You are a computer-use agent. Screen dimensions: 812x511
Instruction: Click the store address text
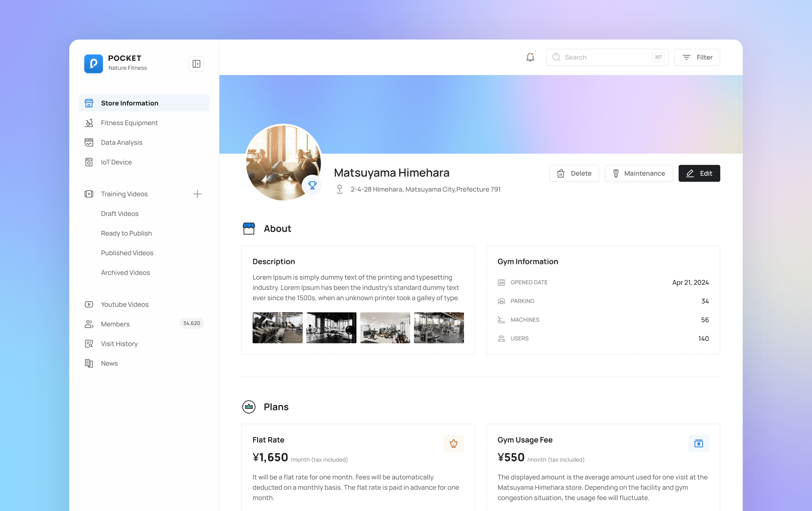point(425,189)
